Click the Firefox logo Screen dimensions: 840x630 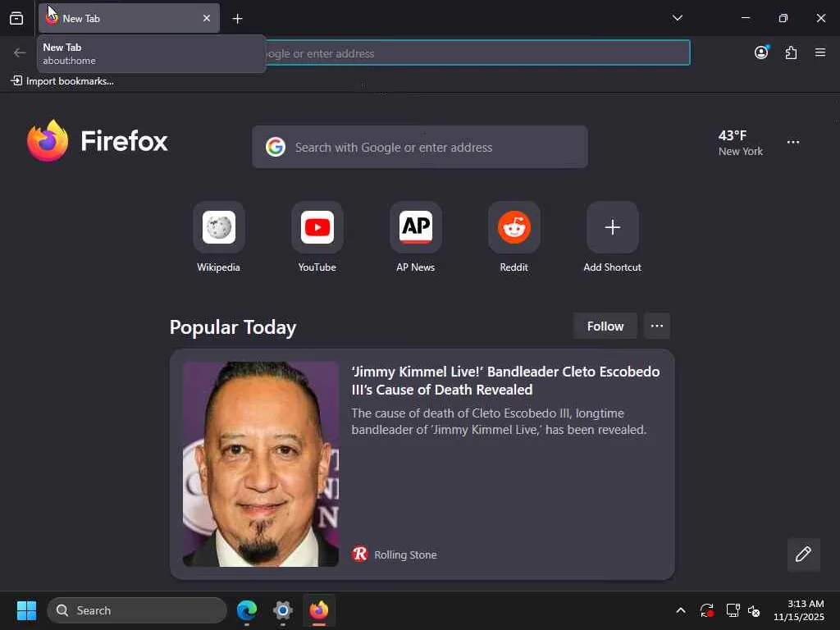pyautogui.click(x=98, y=141)
